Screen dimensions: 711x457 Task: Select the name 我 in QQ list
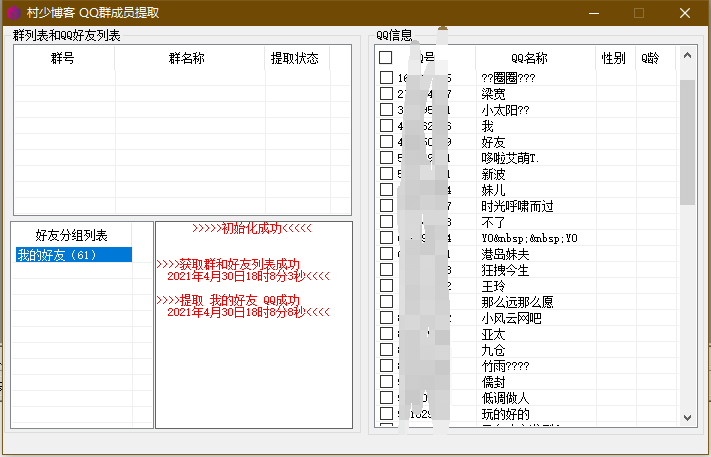click(x=487, y=126)
